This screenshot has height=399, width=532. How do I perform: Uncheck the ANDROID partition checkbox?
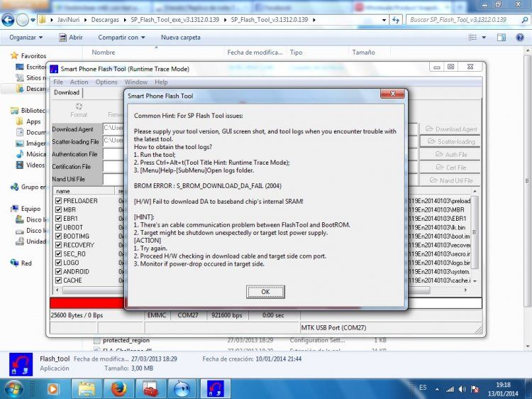coord(58,271)
